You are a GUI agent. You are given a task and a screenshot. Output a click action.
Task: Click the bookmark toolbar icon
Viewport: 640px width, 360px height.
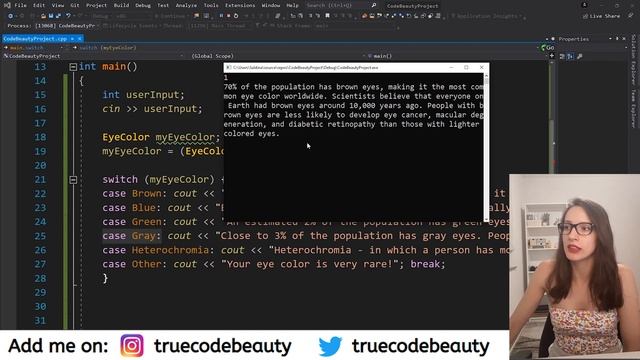point(327,16)
